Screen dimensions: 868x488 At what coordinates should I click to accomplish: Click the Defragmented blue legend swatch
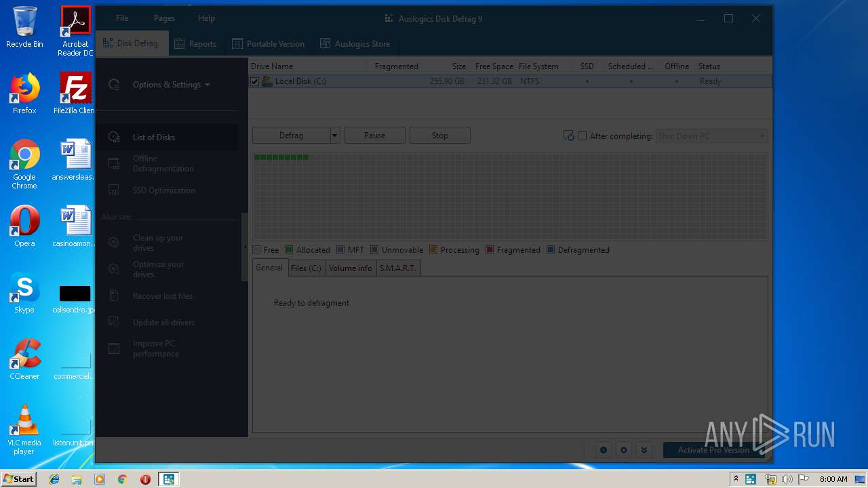551,250
